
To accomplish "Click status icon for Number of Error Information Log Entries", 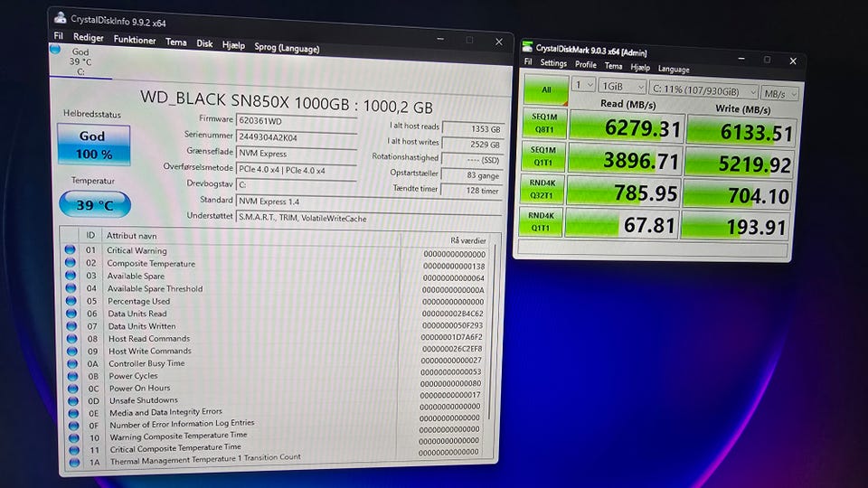I will tap(73, 426).
